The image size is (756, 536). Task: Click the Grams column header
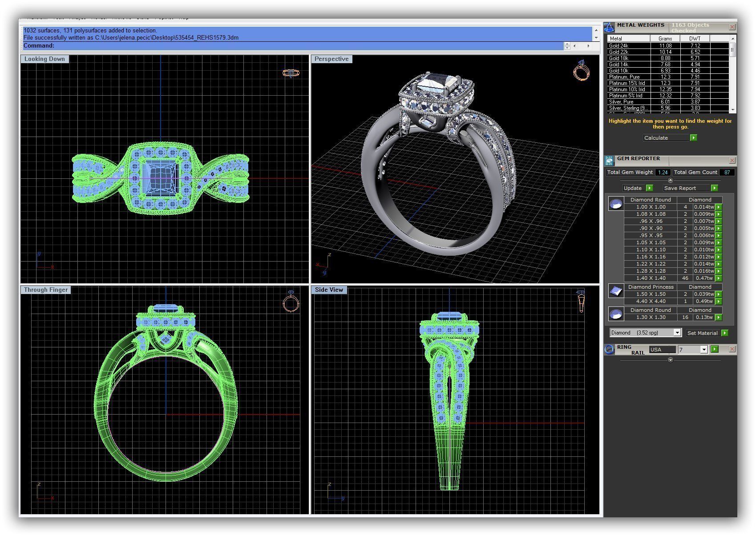click(x=665, y=39)
